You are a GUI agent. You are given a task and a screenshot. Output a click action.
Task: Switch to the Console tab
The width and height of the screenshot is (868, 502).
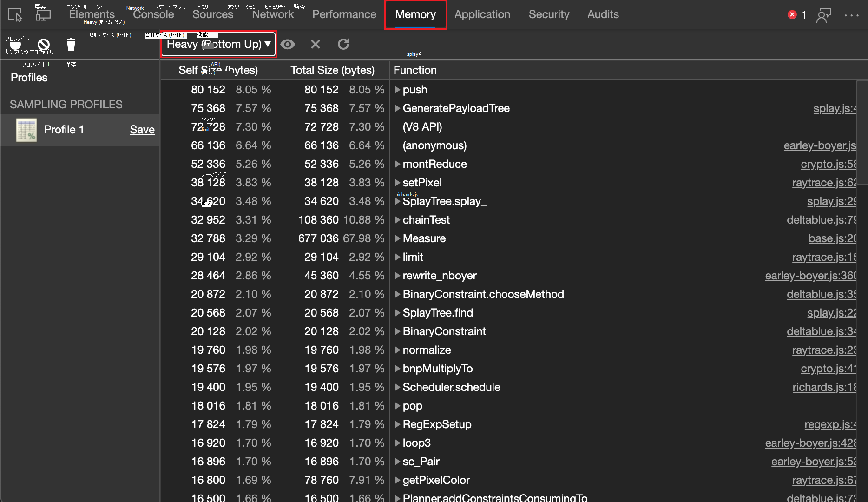click(x=153, y=14)
